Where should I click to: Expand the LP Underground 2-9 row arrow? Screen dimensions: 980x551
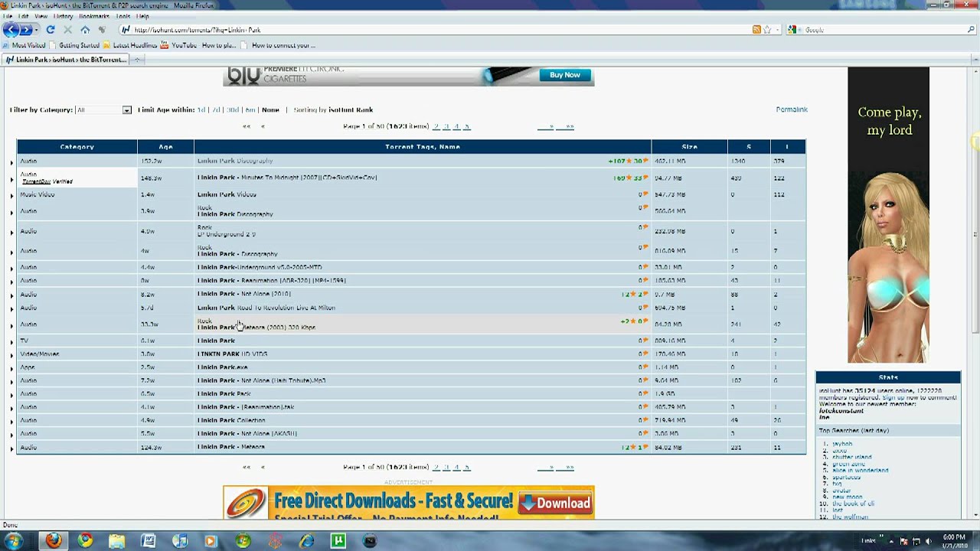[11, 231]
